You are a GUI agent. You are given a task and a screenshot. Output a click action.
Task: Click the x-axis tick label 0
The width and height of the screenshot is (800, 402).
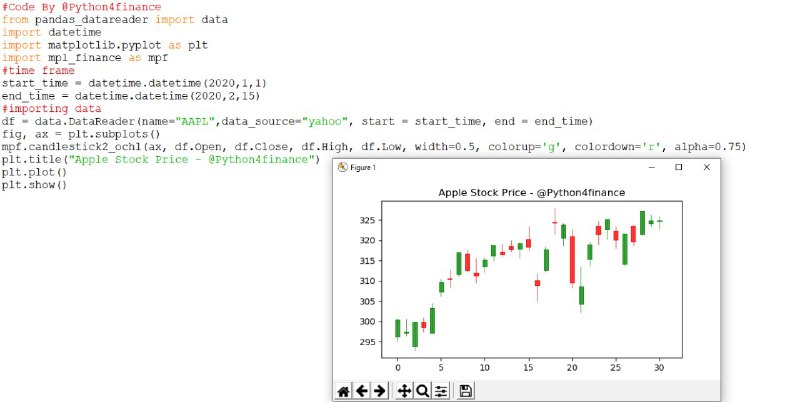pyautogui.click(x=398, y=367)
